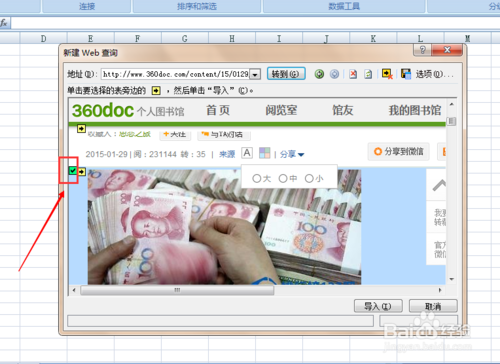Click the 排序和筛选 ribbon group label

point(197,6)
